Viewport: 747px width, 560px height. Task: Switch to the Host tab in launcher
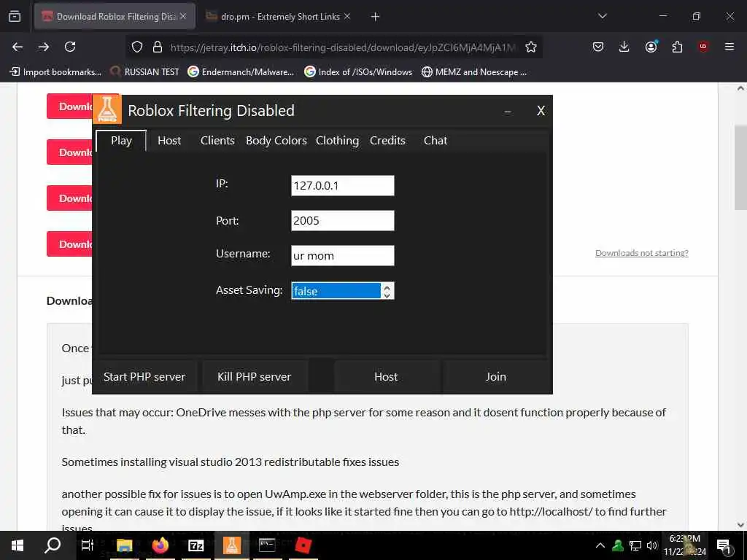coord(169,141)
